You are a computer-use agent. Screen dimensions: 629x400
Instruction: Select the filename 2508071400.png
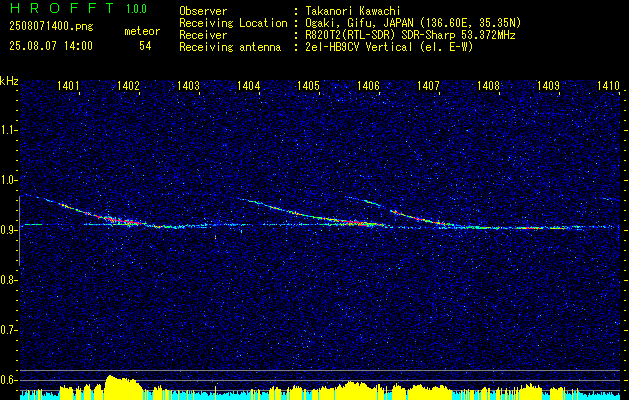(x=51, y=27)
